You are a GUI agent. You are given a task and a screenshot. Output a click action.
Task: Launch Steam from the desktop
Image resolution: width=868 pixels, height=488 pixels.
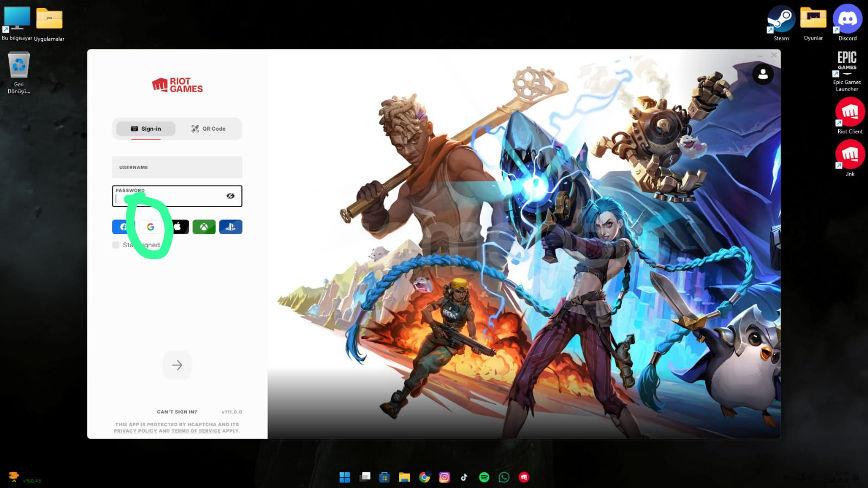click(781, 21)
